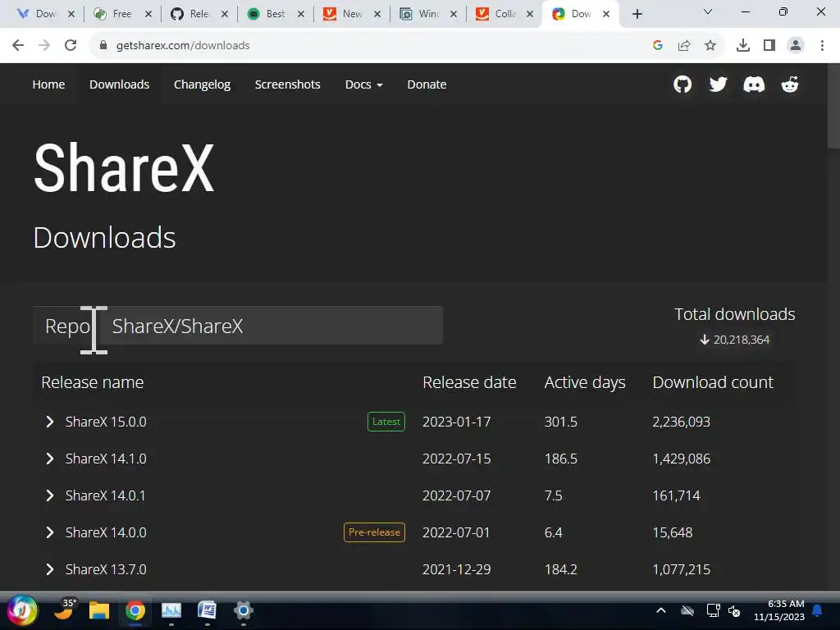840x630 pixels.
Task: Open Chrome three-dot menu
Action: click(822, 45)
